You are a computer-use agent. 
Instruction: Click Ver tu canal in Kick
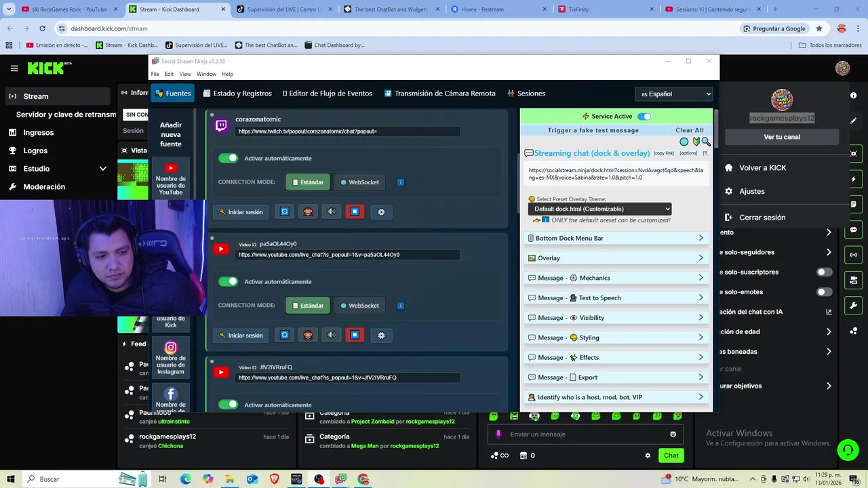click(782, 137)
